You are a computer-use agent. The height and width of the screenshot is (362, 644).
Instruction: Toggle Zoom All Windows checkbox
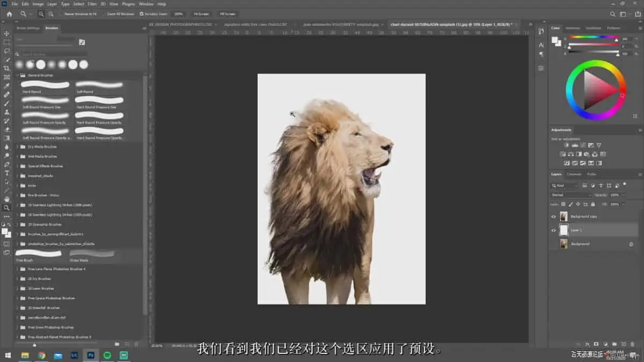pos(104,14)
